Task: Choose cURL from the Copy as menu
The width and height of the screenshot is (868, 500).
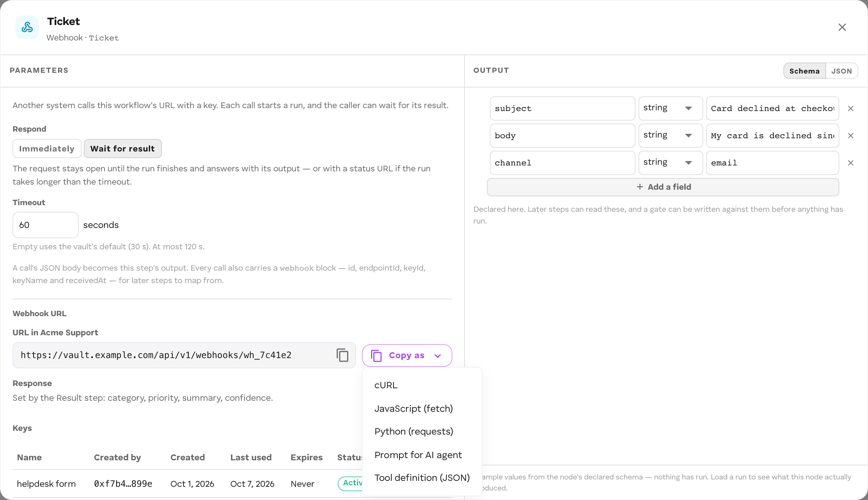Action: (422, 385)
